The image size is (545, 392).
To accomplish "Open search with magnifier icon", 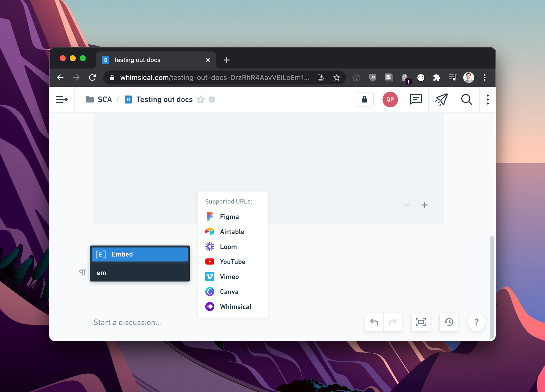I will pyautogui.click(x=466, y=99).
